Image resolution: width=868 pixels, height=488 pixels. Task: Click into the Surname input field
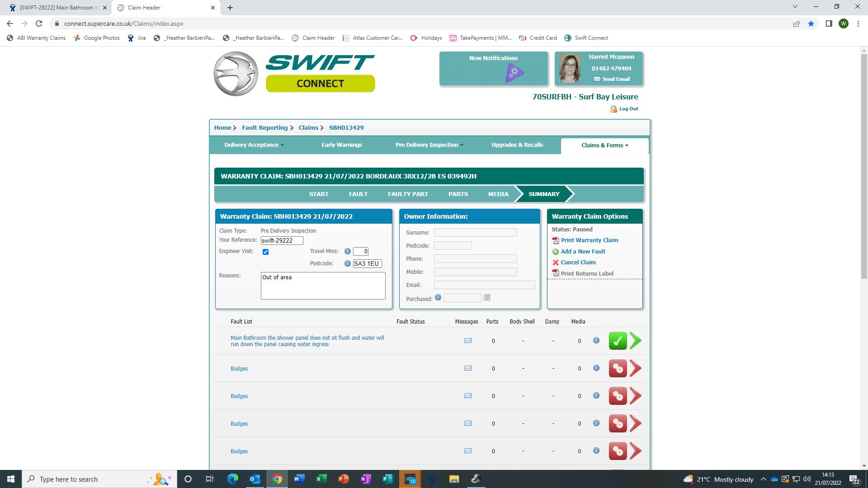pyautogui.click(x=475, y=233)
